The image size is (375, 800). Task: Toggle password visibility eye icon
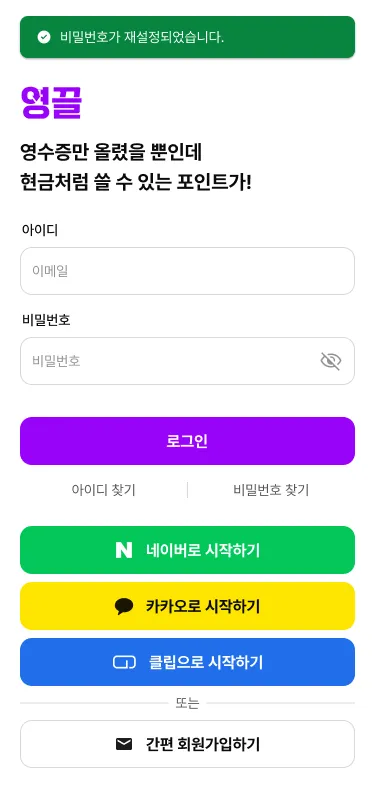click(331, 361)
